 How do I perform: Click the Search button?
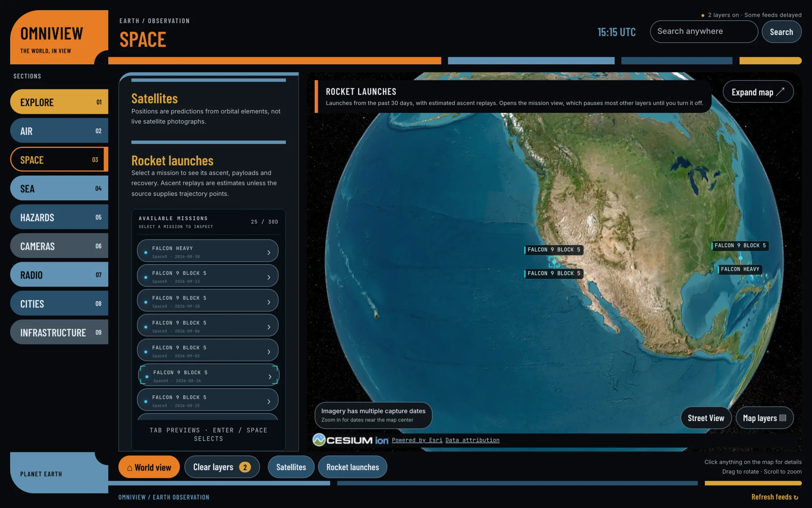click(782, 32)
